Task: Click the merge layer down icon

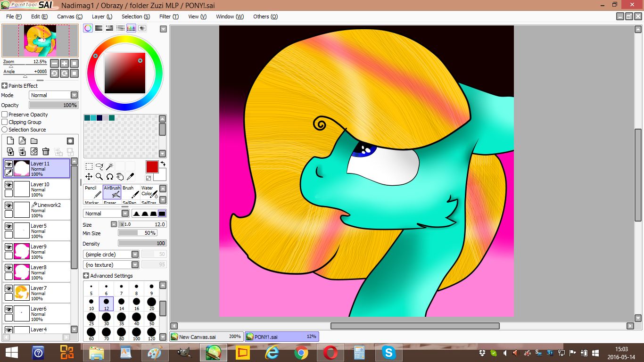Action: click(10, 151)
